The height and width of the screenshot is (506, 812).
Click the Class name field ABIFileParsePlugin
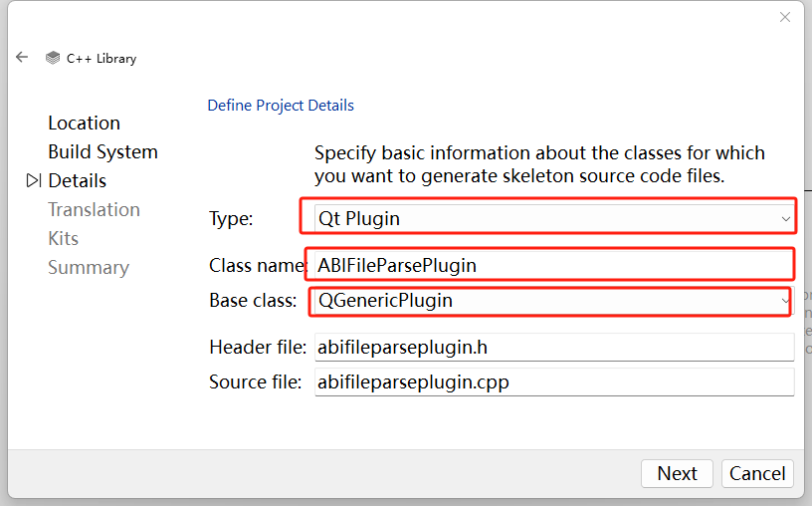(x=553, y=265)
